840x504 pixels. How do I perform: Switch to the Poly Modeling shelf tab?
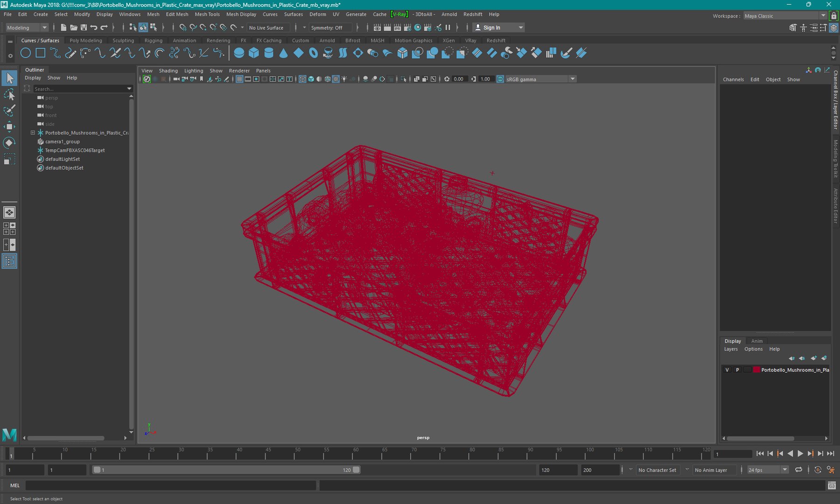pos(86,41)
